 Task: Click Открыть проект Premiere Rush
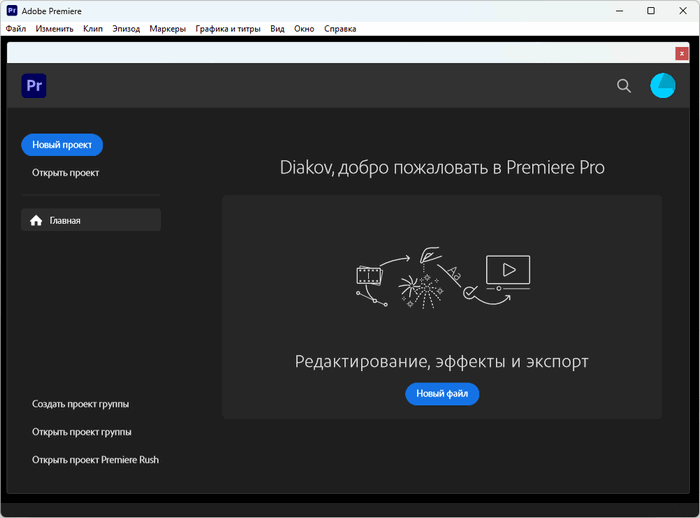[x=95, y=460]
